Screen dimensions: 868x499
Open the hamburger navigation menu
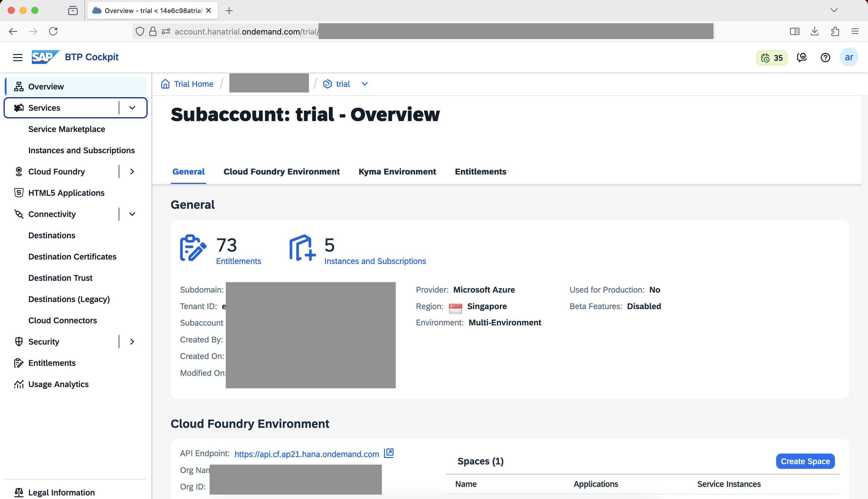[x=17, y=57]
